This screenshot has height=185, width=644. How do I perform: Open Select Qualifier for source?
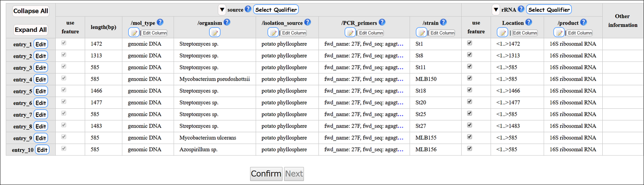276,9
